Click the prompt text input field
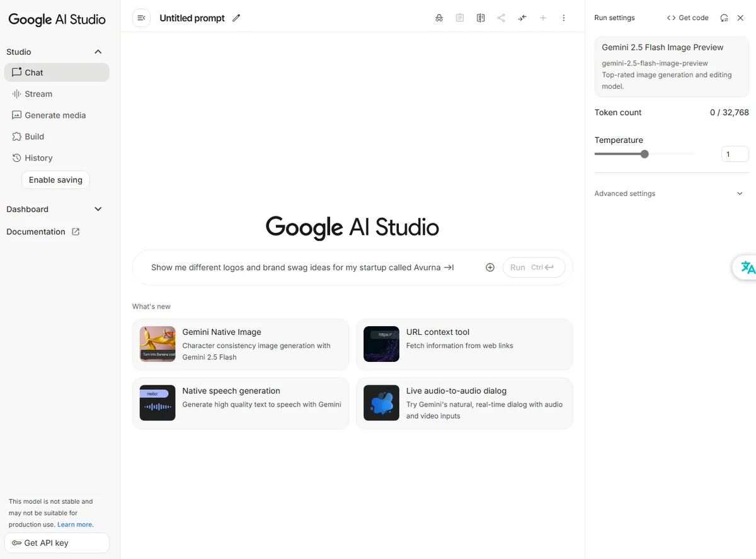Viewport: 756px width, 559px height. pyautogui.click(x=302, y=268)
